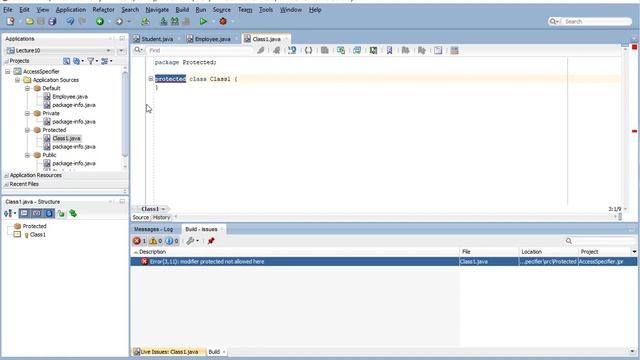Click the wrench options icon in Build Issues

click(x=190, y=241)
